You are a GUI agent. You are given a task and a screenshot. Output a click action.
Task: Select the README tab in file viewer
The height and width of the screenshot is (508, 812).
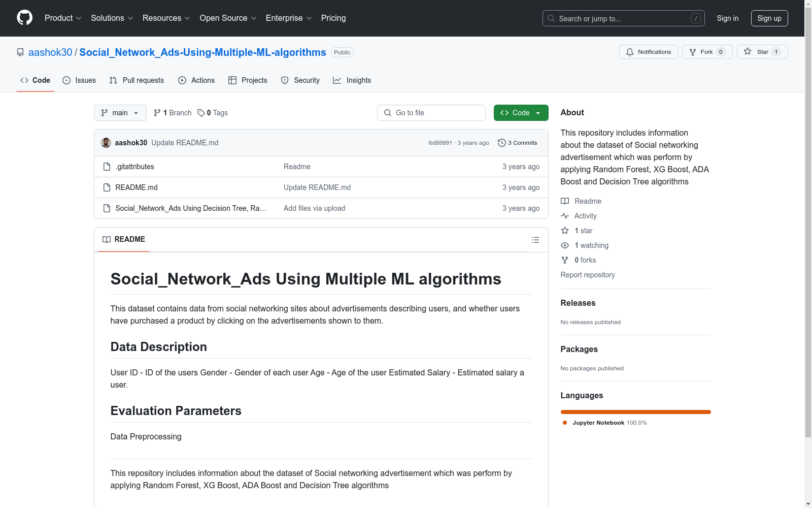[x=124, y=239]
